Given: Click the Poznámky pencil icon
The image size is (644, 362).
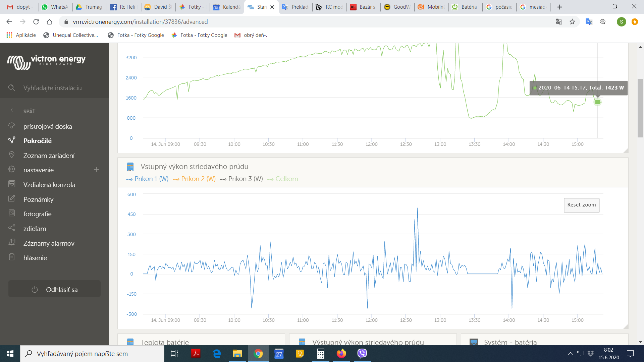Looking at the screenshot, I should [x=12, y=199].
